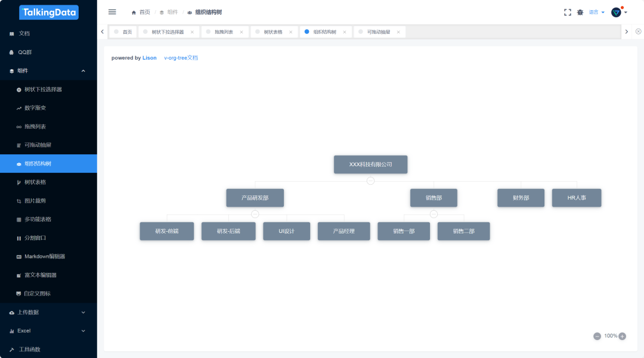Select the 销售二部 node
Screen dimensions: 644x358
click(x=464, y=231)
